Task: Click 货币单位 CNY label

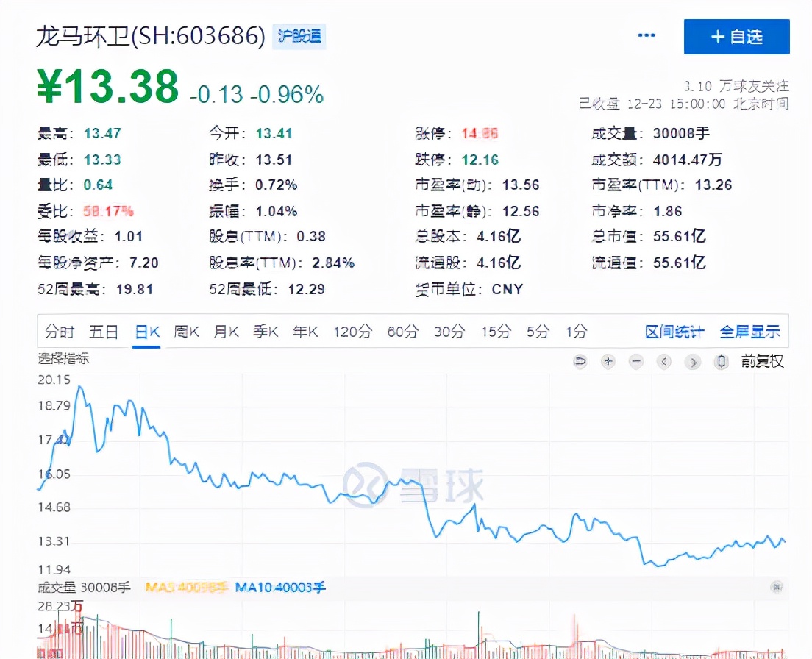Action: (x=508, y=289)
